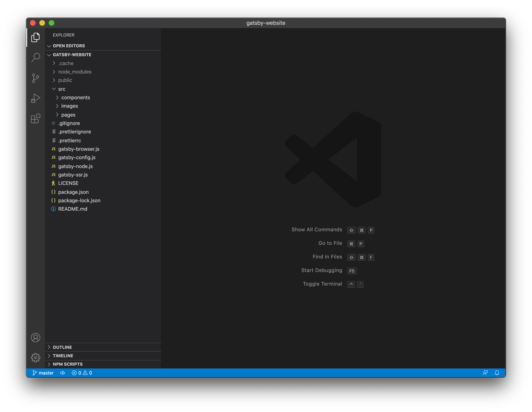Viewport: 532px width, 412px height.
Task: Expand the OUTLINE panel
Action: tap(103, 347)
